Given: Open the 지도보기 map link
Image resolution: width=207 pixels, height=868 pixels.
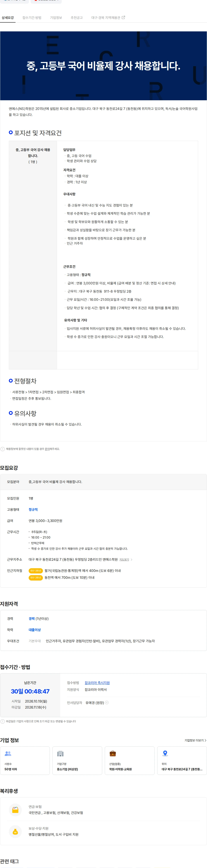Looking at the screenshot, I should coord(124,560).
